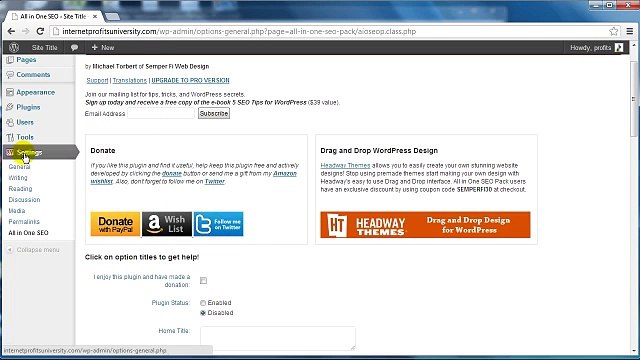
Task: Click Follow me on Twitter image
Action: (x=218, y=224)
